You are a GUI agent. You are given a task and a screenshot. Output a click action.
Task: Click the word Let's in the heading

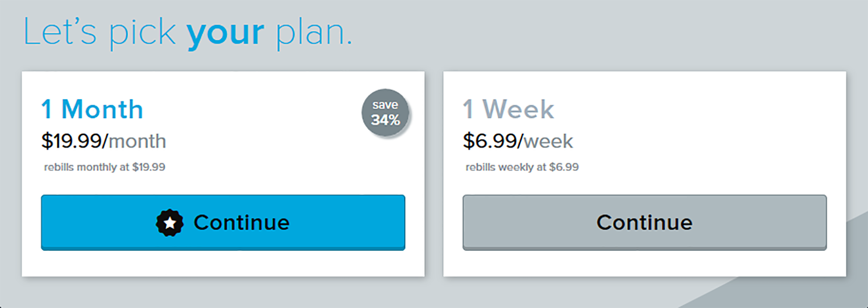click(60, 33)
